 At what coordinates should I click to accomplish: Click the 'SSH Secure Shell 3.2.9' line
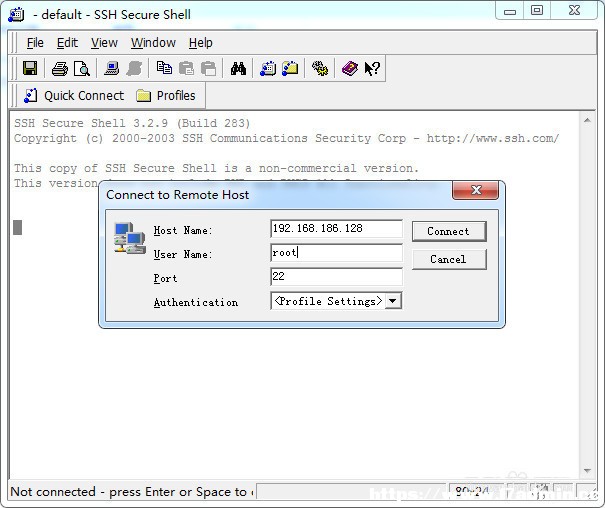click(132, 123)
